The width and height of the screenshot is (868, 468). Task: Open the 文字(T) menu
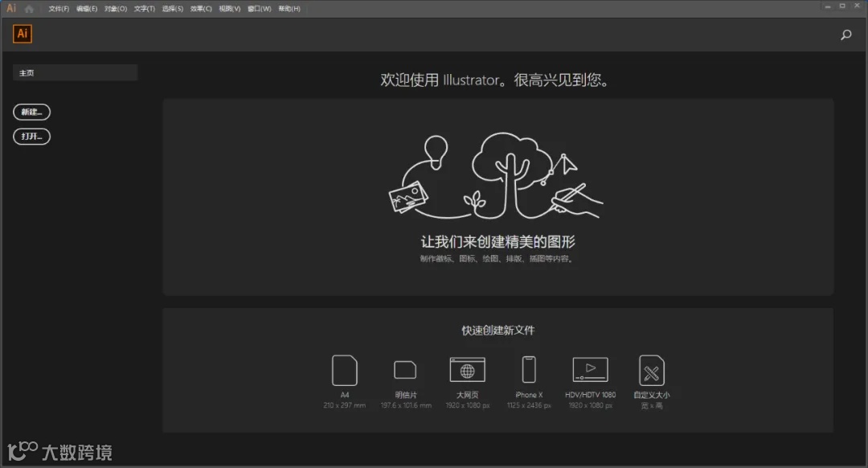pyautogui.click(x=145, y=9)
